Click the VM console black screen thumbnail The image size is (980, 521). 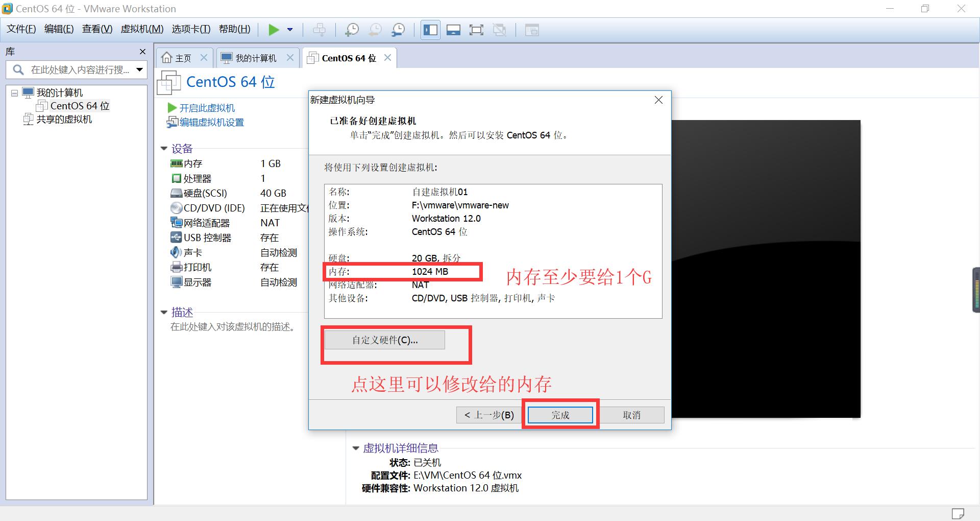(766, 269)
